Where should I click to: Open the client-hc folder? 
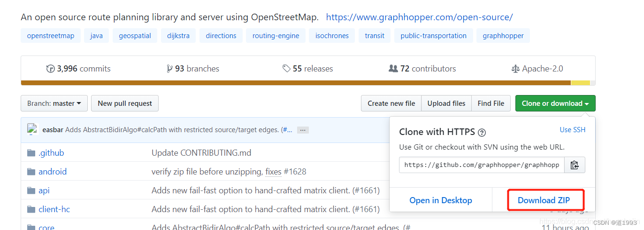(x=54, y=209)
